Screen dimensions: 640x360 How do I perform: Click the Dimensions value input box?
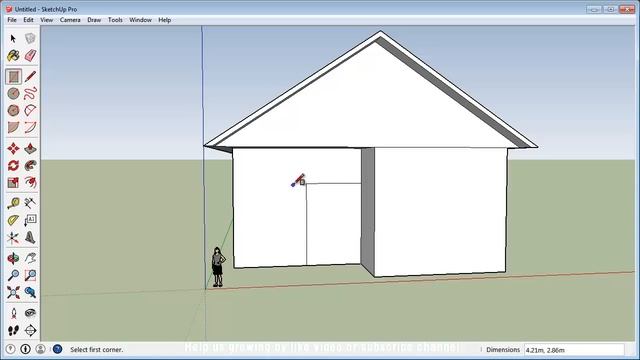pyautogui.click(x=574, y=350)
